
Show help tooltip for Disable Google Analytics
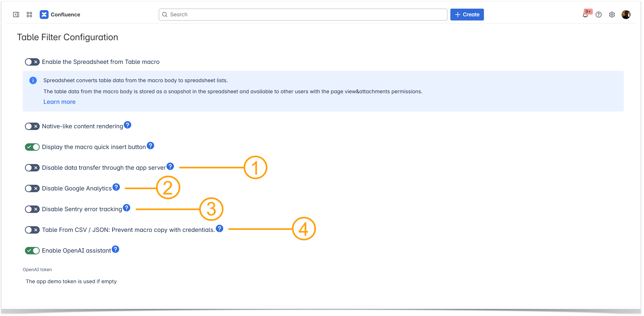tap(116, 187)
